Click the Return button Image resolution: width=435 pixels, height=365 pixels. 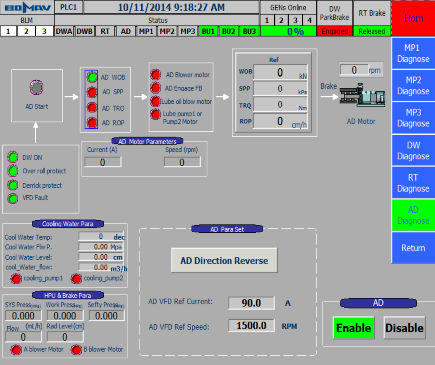click(x=413, y=248)
